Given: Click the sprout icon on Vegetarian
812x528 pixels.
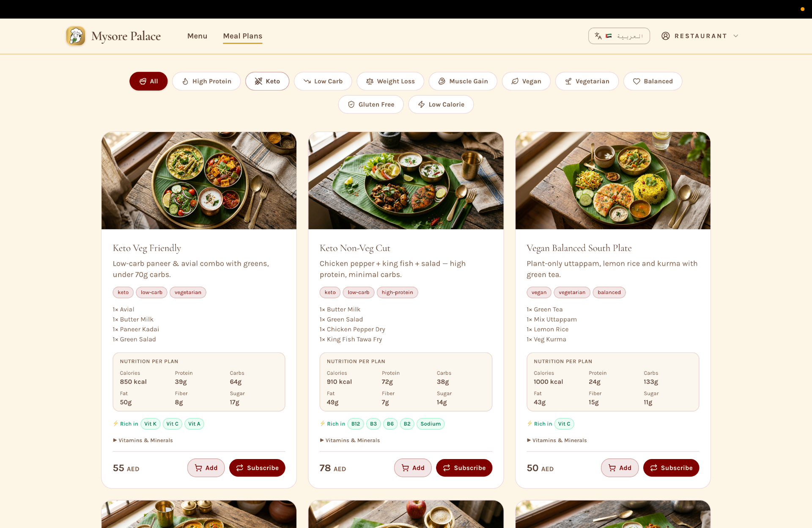Looking at the screenshot, I should 568,81.
